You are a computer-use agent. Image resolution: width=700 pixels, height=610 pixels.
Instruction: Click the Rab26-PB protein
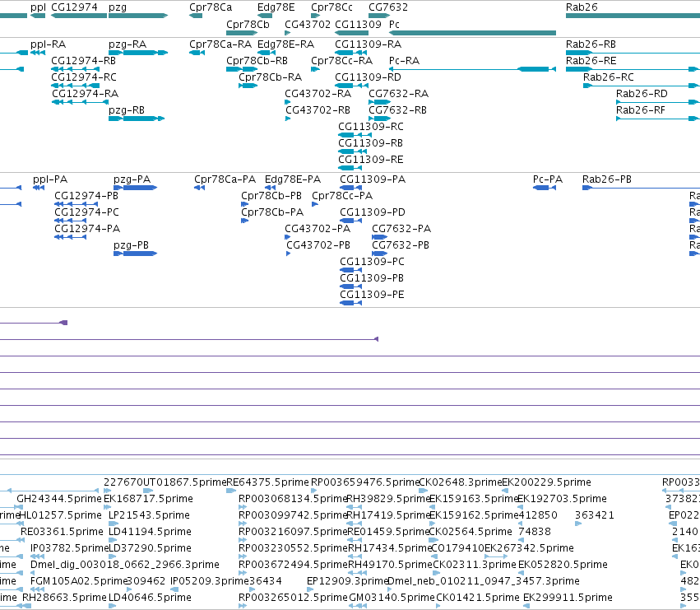pos(641,188)
